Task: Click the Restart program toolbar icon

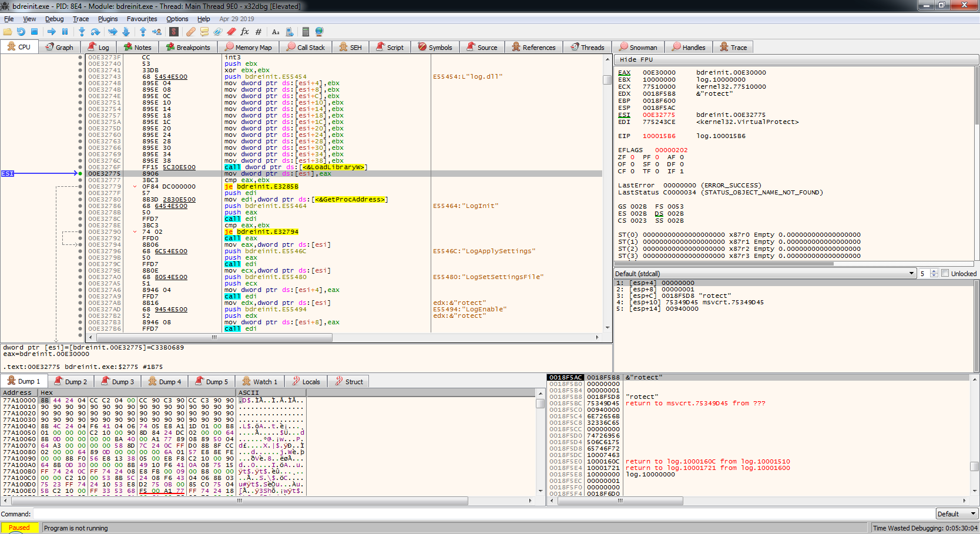Action: tap(21, 32)
